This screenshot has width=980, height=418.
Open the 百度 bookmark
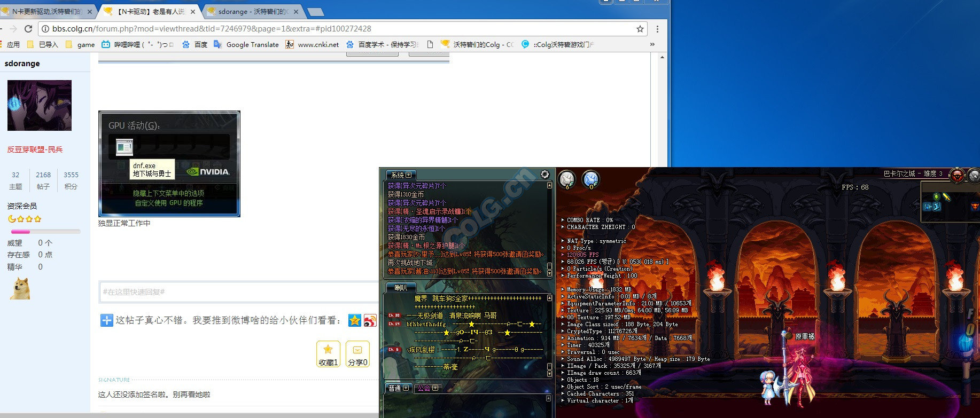(195, 44)
